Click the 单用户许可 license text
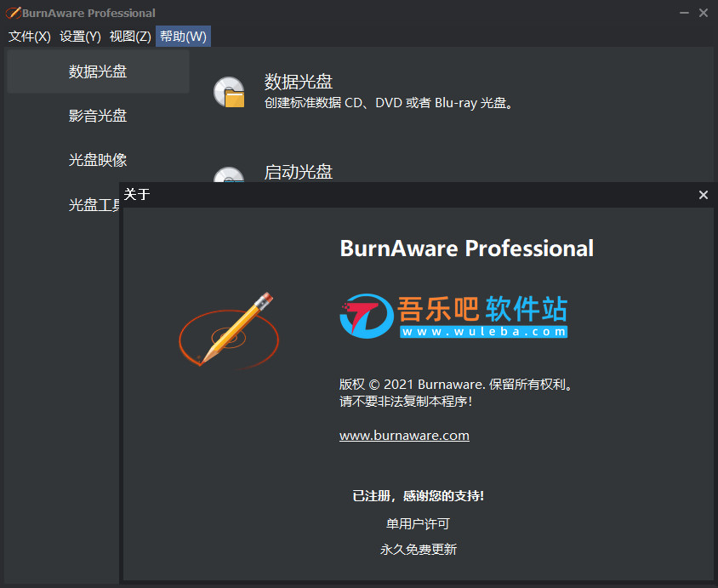 pos(418,523)
